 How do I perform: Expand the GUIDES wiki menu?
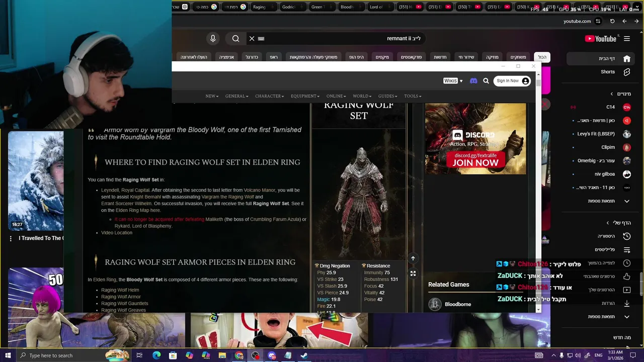(x=387, y=96)
